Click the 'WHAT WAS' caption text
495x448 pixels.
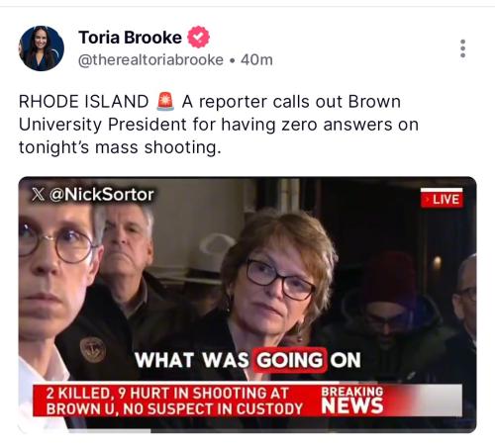192,360
